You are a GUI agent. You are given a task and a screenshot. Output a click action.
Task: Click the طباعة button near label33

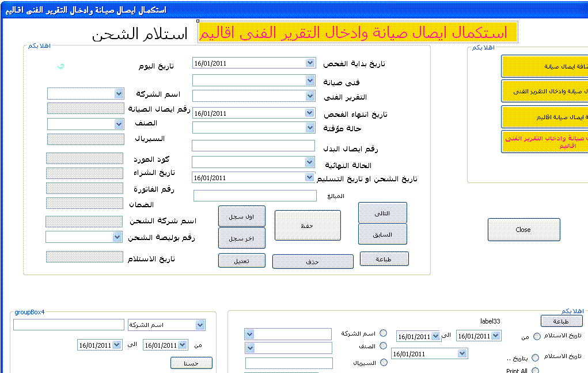pyautogui.click(x=562, y=321)
